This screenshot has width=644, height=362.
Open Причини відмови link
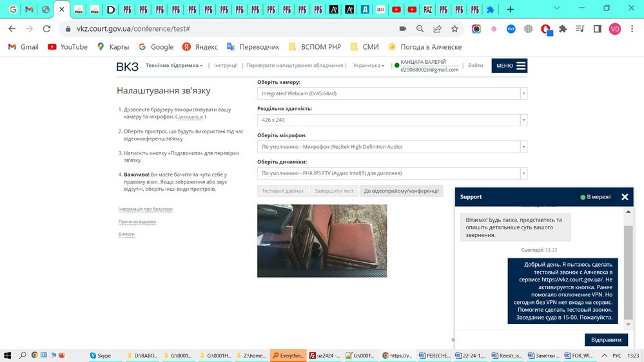pyautogui.click(x=137, y=222)
